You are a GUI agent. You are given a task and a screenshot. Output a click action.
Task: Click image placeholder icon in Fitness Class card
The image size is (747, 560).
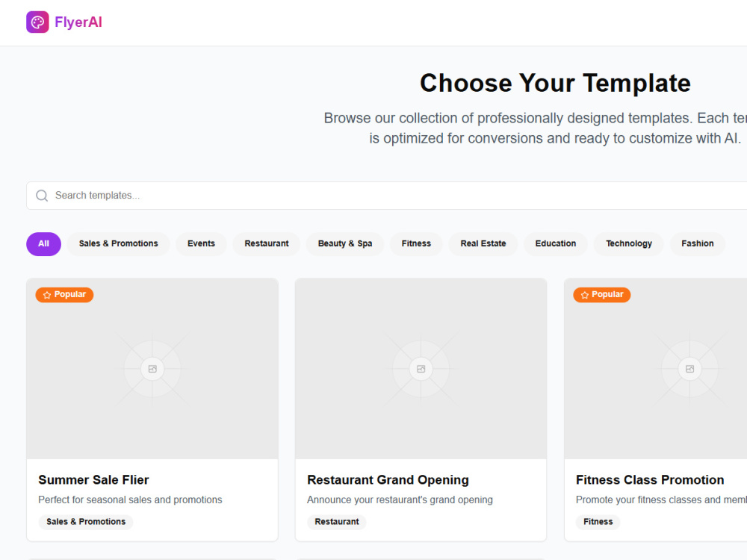[x=689, y=369]
